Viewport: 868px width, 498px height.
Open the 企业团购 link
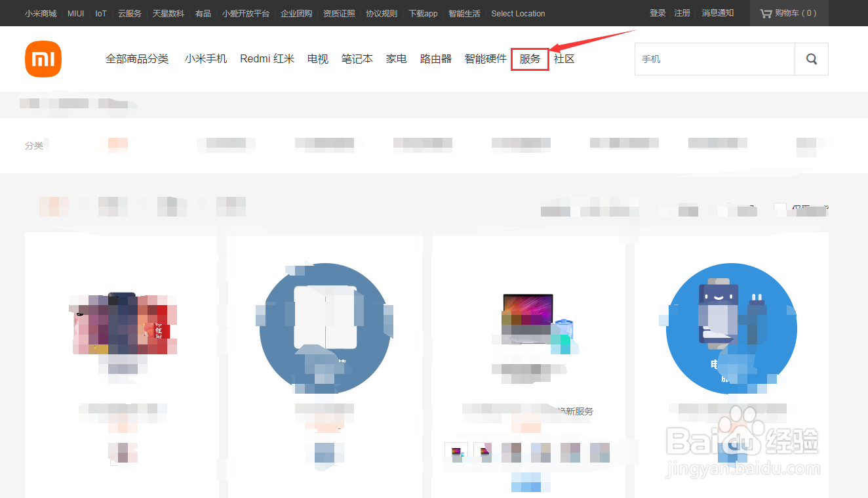[296, 13]
